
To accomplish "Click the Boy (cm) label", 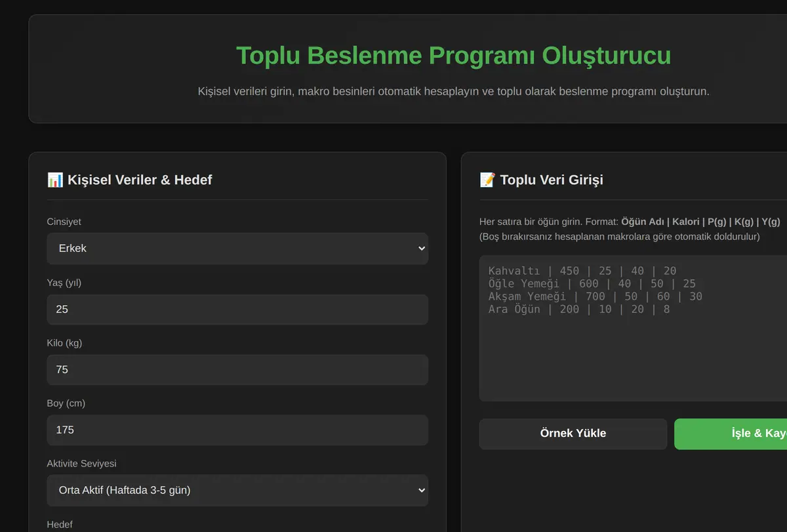I will click(66, 403).
